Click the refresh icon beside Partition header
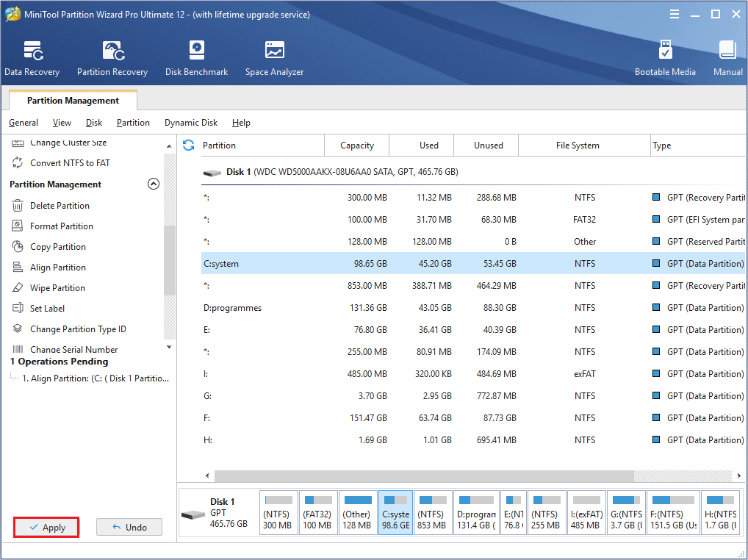 pyautogui.click(x=188, y=146)
